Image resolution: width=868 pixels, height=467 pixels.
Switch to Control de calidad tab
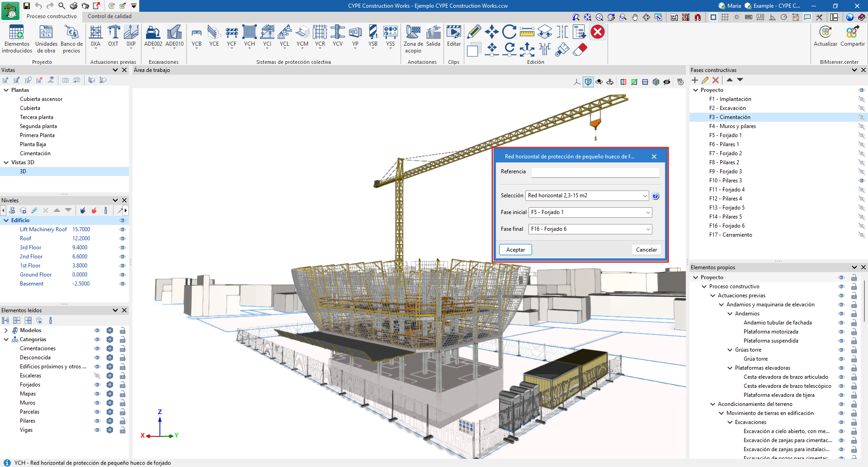[x=109, y=16]
